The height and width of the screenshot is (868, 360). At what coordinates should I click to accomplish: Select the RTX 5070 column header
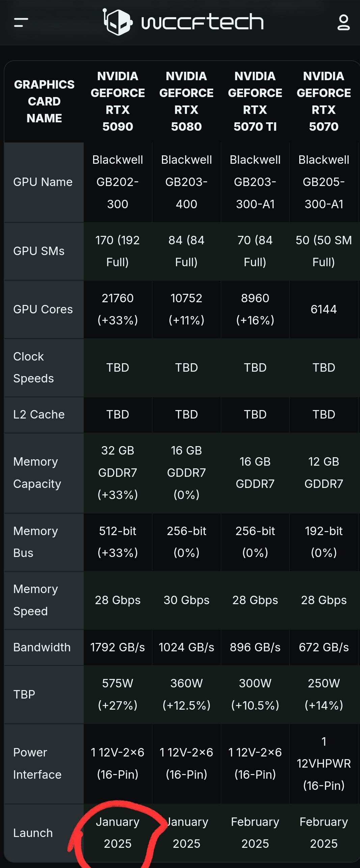click(x=324, y=101)
